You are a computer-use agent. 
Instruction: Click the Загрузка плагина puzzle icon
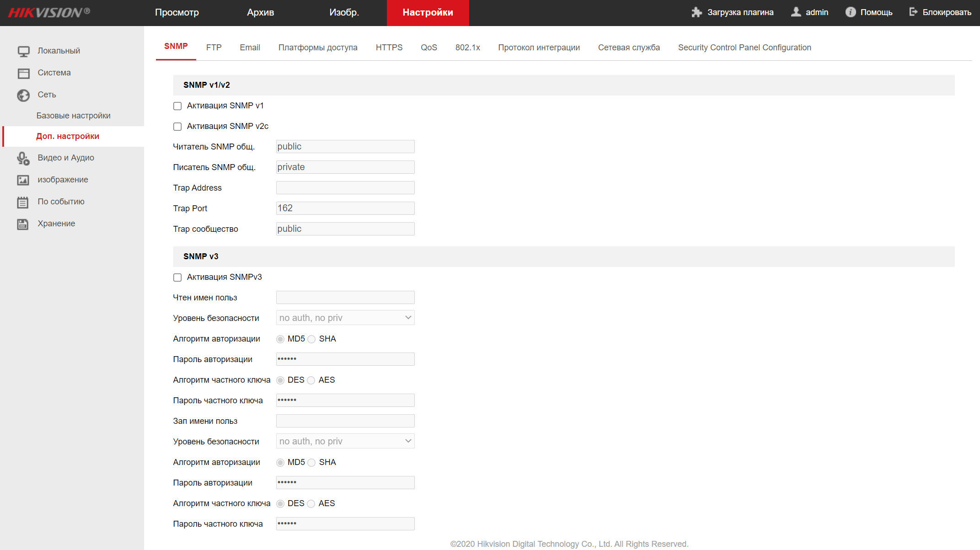(x=696, y=12)
